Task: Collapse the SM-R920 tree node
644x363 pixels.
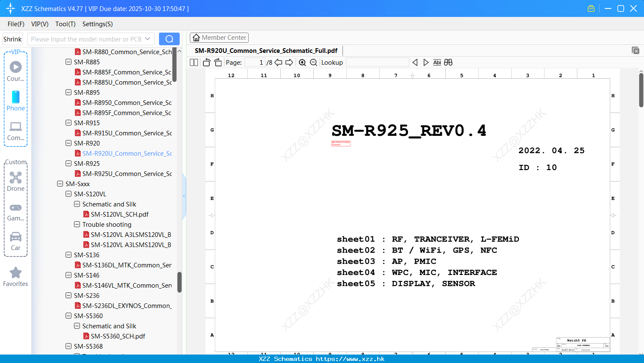Action: 69,143
